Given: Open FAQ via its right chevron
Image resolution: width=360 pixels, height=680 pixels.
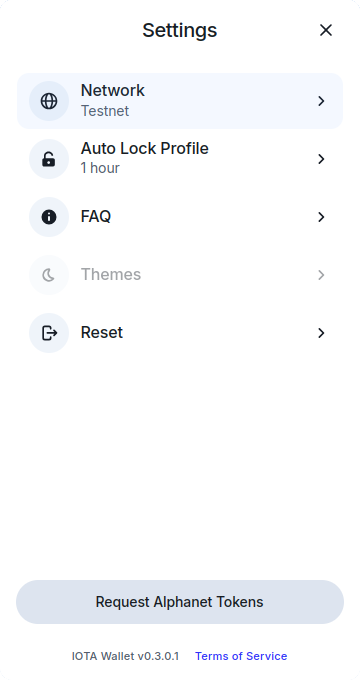Looking at the screenshot, I should point(321,217).
